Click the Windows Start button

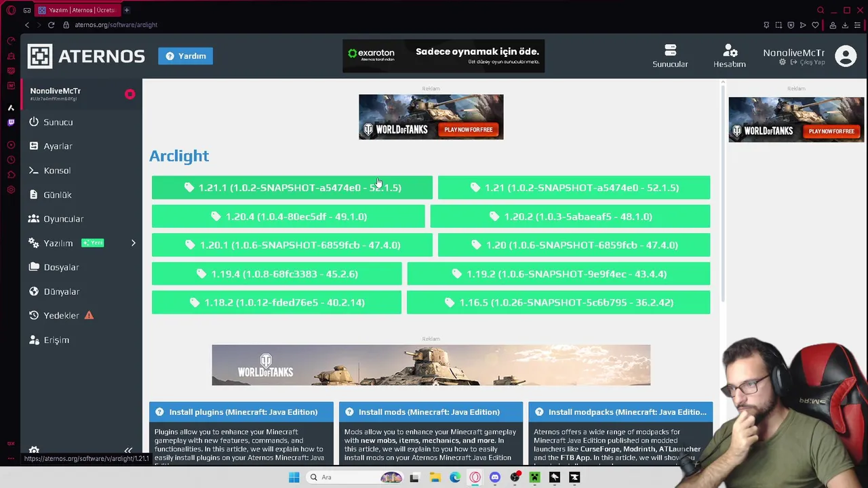click(294, 477)
